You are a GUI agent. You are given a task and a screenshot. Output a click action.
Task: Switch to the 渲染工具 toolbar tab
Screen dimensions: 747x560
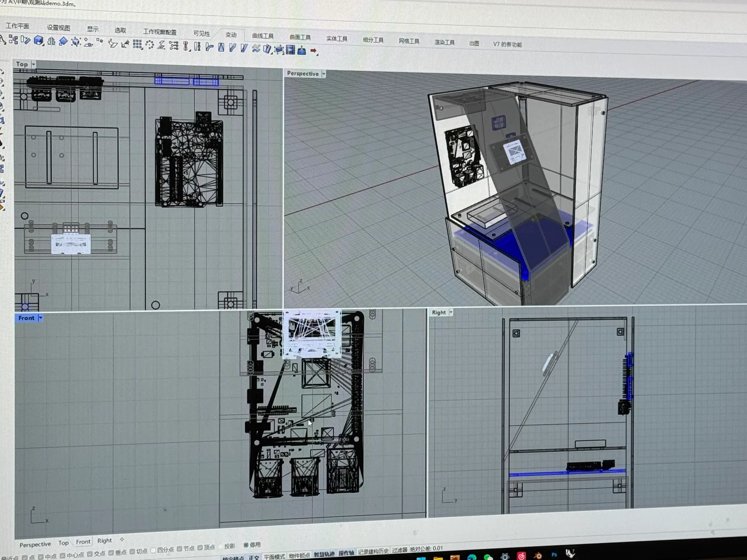(444, 42)
